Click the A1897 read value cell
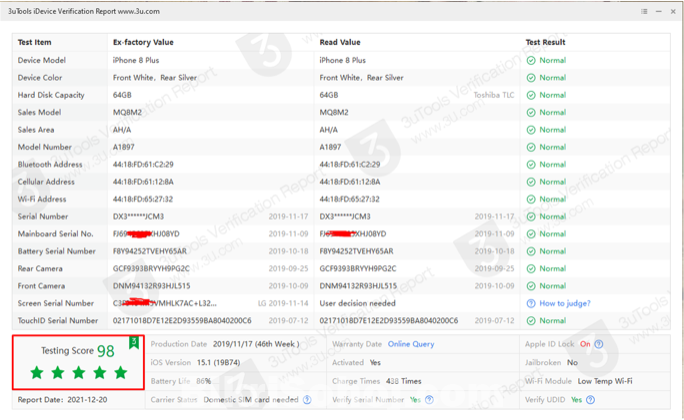The height and width of the screenshot is (420, 684). coord(330,147)
